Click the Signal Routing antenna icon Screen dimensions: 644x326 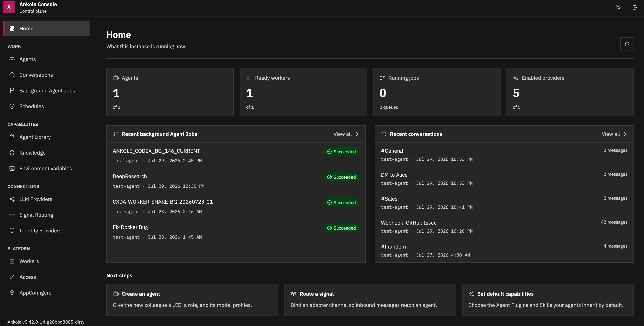12,215
